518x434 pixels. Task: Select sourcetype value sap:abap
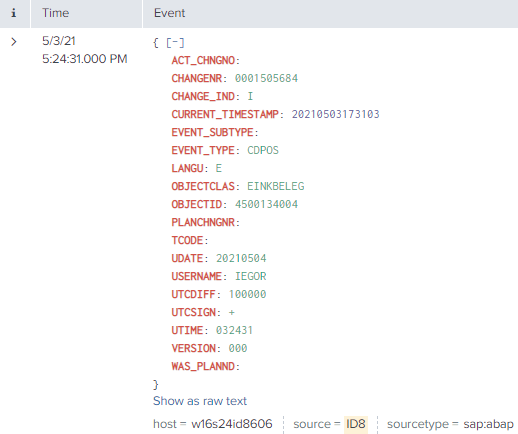tap(488, 424)
